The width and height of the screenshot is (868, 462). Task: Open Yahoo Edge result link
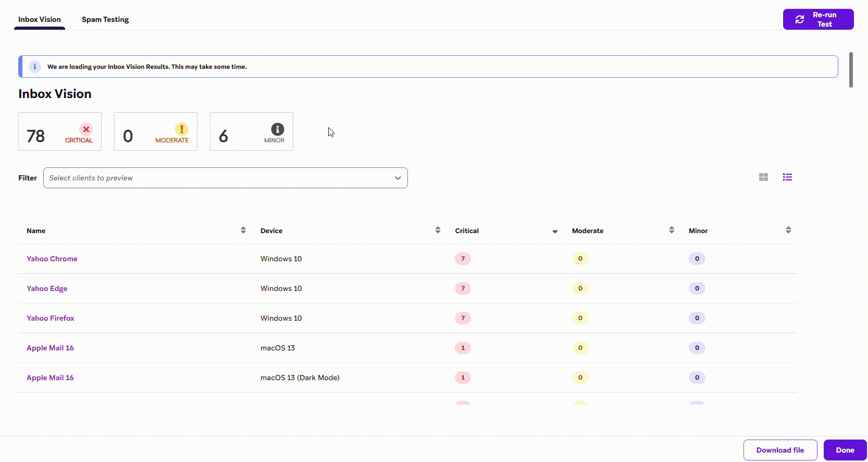[x=47, y=288]
